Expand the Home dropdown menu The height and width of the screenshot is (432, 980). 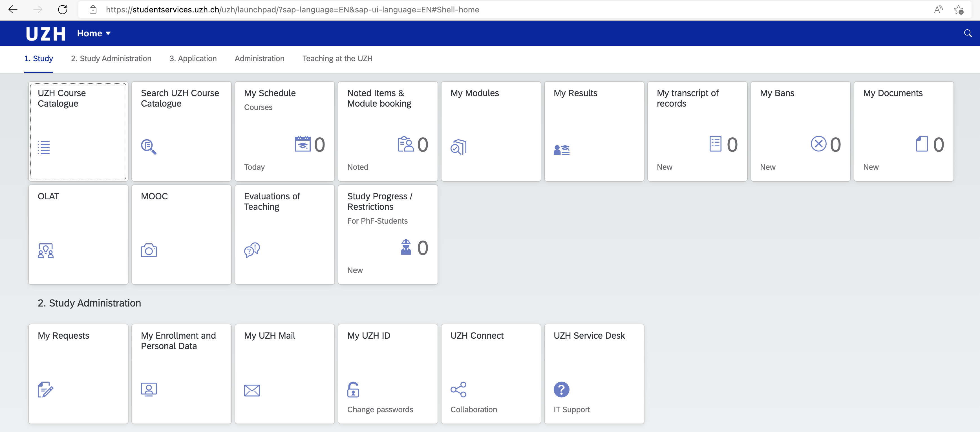coord(94,34)
